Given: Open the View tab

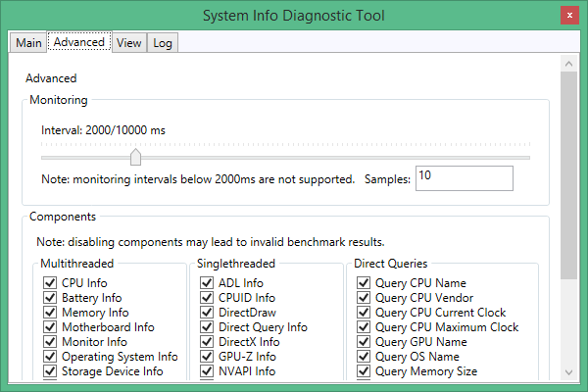Looking at the screenshot, I should click(x=128, y=43).
